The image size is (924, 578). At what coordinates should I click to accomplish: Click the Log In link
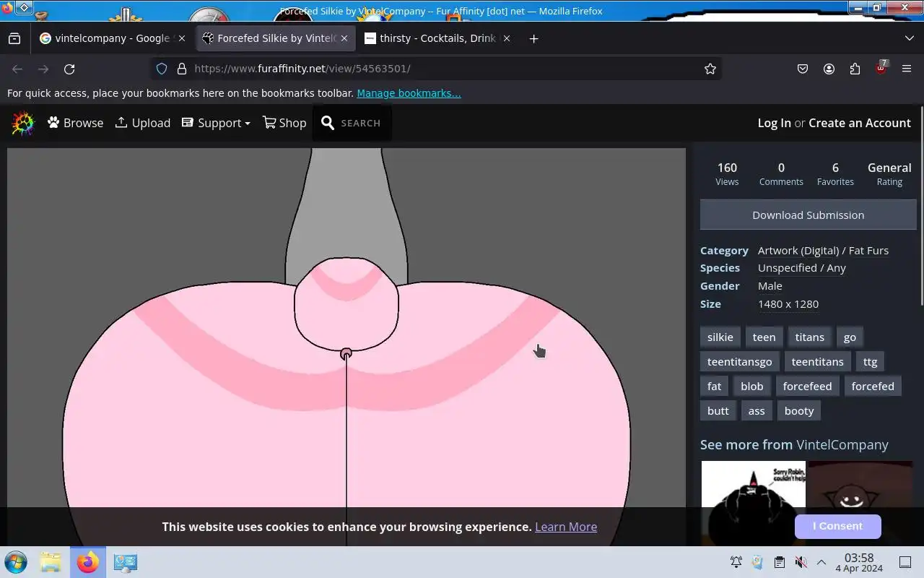coord(774,123)
